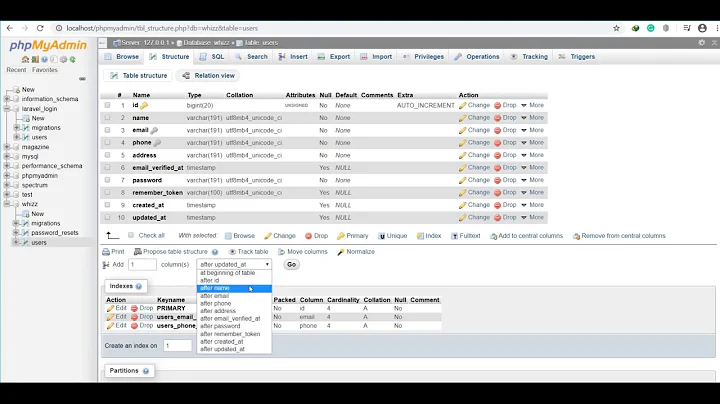Tick the checkbox for the email column
Viewport: 720px width, 404px height.
[x=107, y=130]
